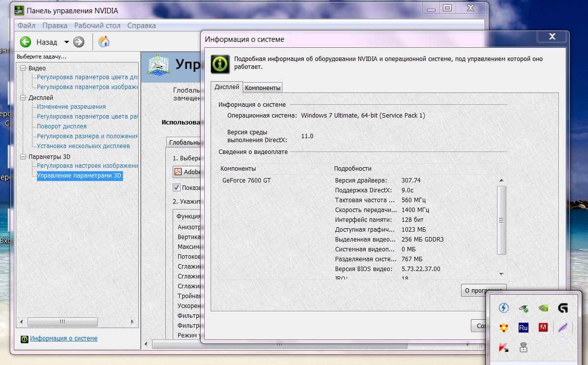The height and width of the screenshot is (365, 588).
Task: Click the Logitech G tray icon
Action: pyautogui.click(x=562, y=308)
